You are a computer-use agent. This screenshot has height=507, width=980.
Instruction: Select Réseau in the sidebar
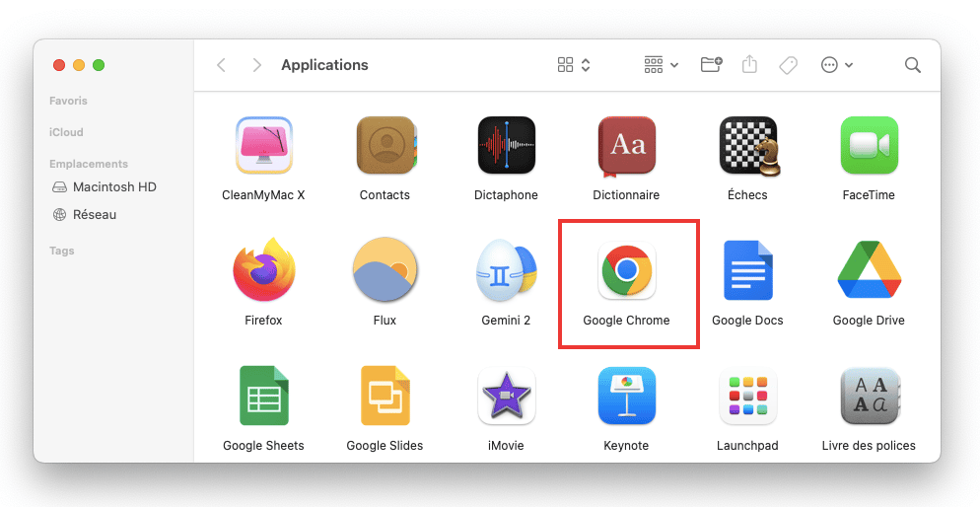pyautogui.click(x=85, y=214)
